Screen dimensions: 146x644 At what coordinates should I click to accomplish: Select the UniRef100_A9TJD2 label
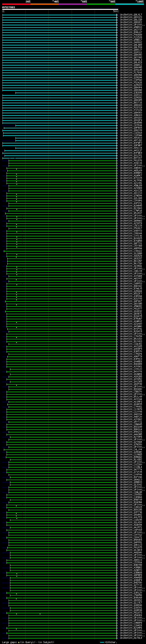click(x=131, y=140)
